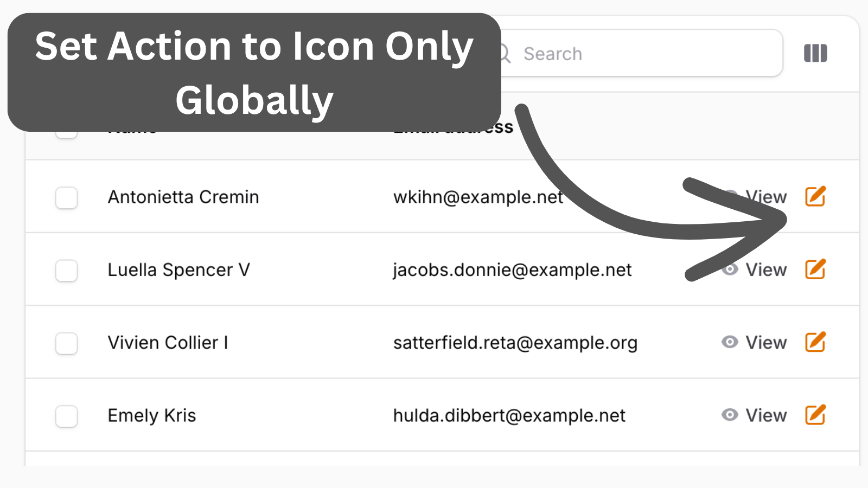
Task: Open View for Vivien Collier I
Action: pos(766,342)
